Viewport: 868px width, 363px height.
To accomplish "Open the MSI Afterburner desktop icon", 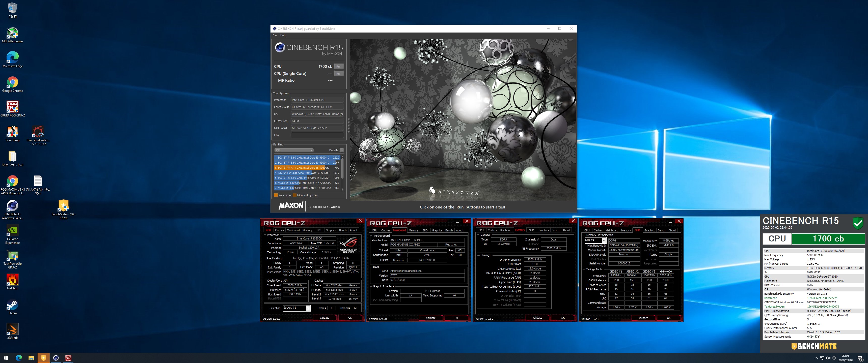I will tap(12, 35).
